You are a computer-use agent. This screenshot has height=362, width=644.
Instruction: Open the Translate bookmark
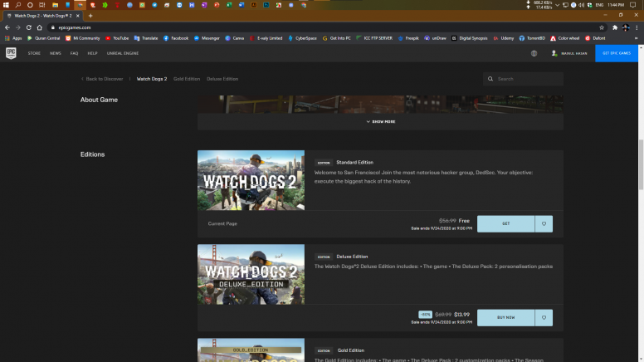(x=146, y=38)
